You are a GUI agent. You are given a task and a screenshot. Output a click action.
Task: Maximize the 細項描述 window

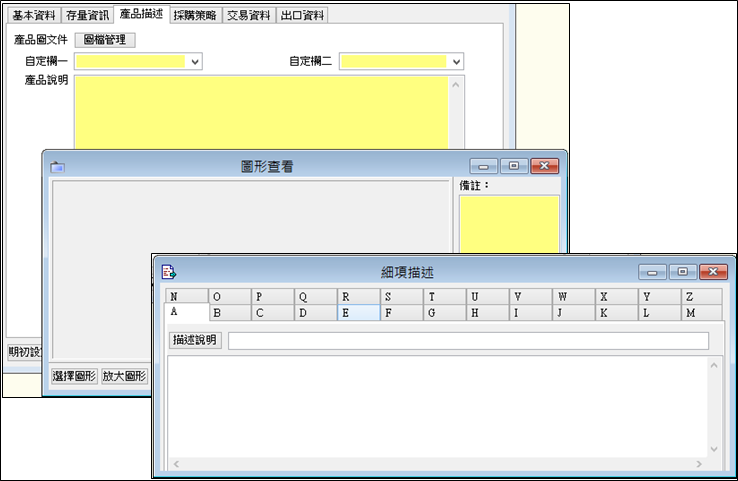683,272
